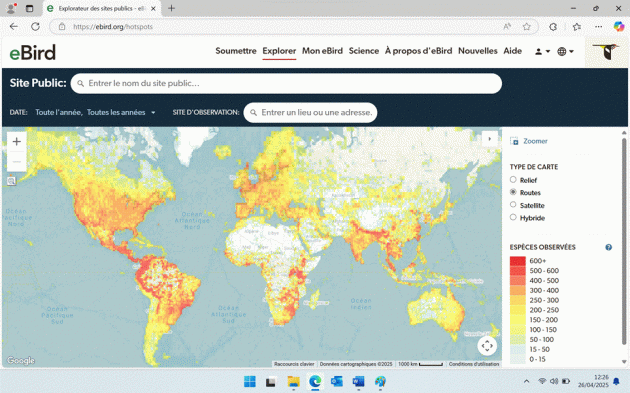This screenshot has width=630, height=393.
Task: Open browser settings and more menu
Action: (x=598, y=27)
